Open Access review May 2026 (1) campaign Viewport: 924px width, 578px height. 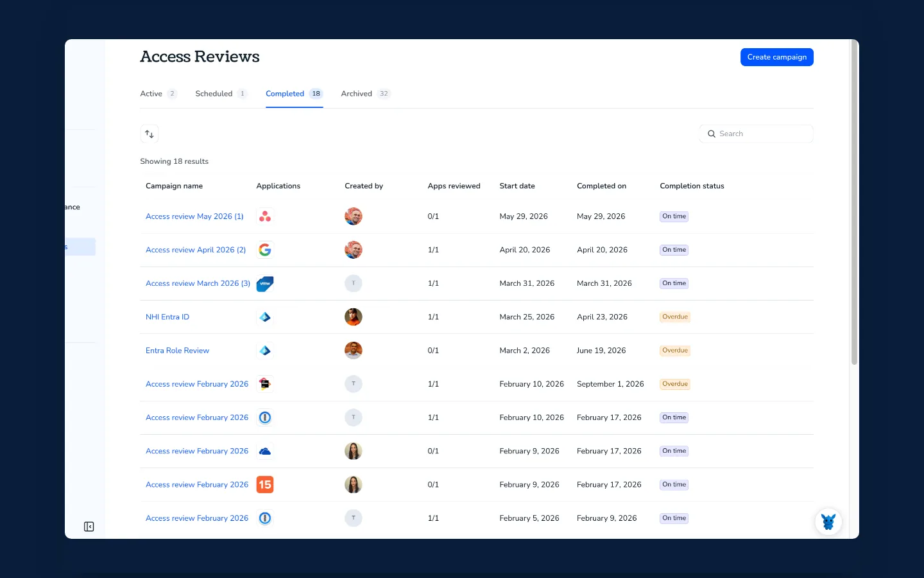tap(194, 216)
